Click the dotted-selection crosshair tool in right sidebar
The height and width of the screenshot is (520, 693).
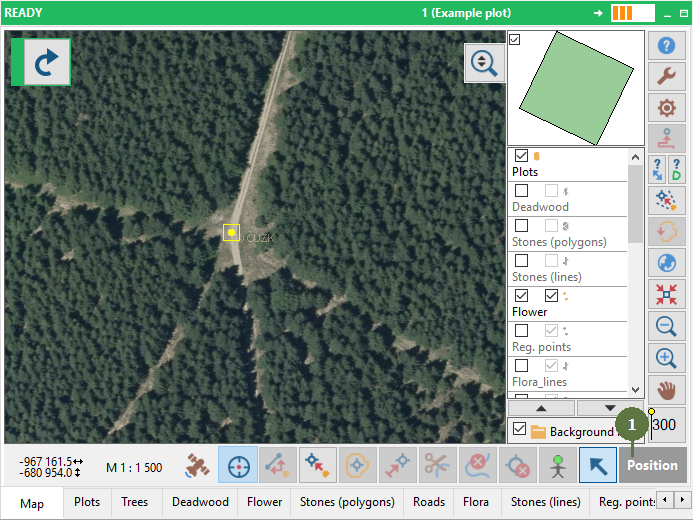(666, 200)
